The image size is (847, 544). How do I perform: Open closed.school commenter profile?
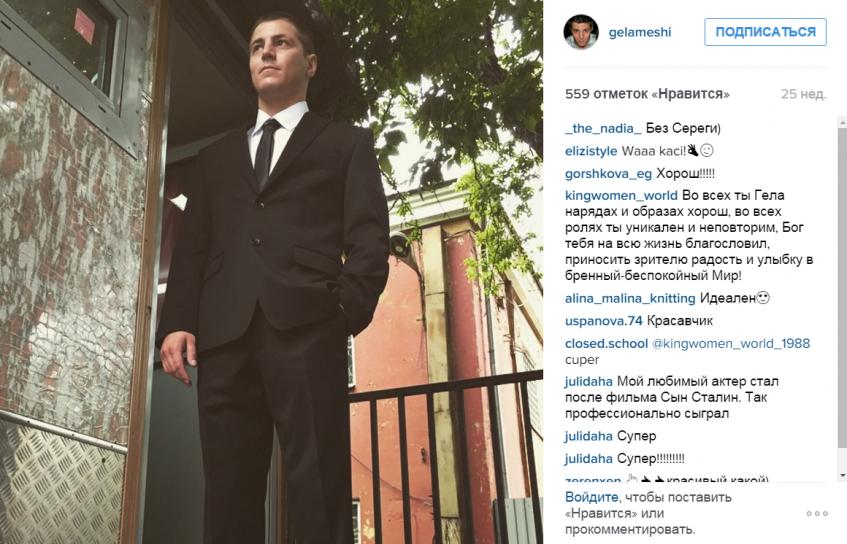coord(606,344)
